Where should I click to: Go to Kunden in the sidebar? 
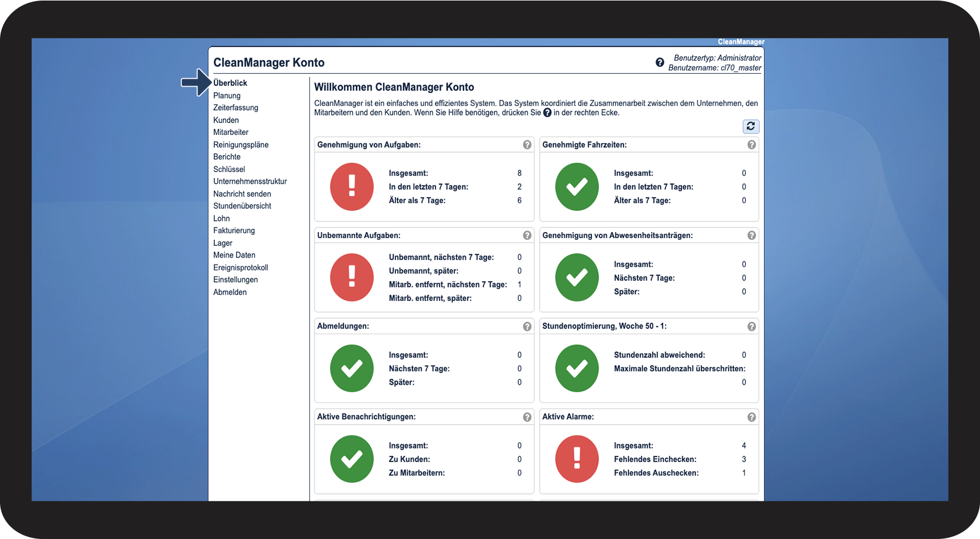(x=226, y=120)
